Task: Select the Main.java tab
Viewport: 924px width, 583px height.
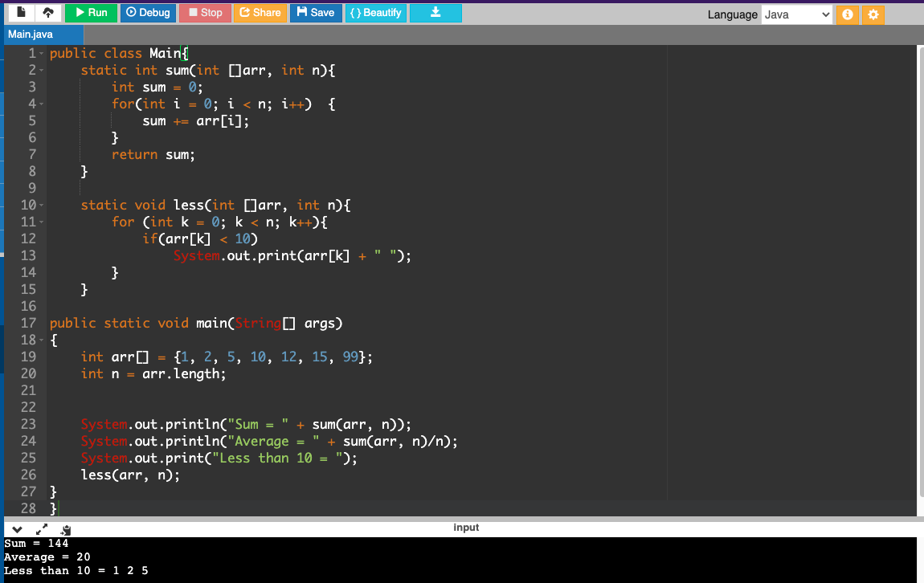Action: pyautogui.click(x=32, y=35)
